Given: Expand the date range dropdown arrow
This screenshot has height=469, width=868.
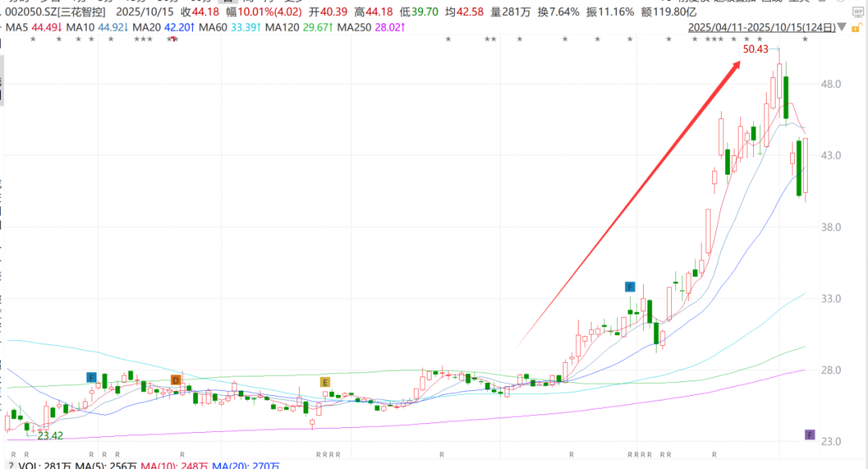Looking at the screenshot, I should tap(841, 27).
